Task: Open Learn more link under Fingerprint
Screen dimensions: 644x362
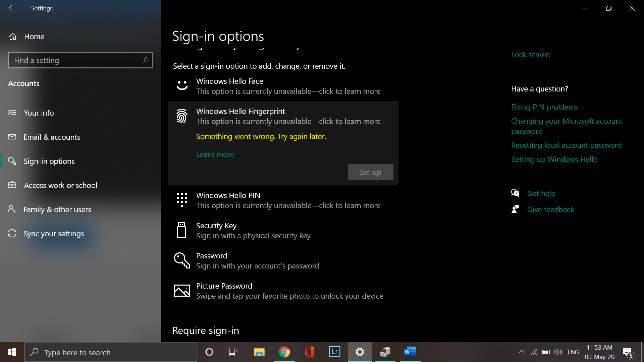Action: point(215,154)
